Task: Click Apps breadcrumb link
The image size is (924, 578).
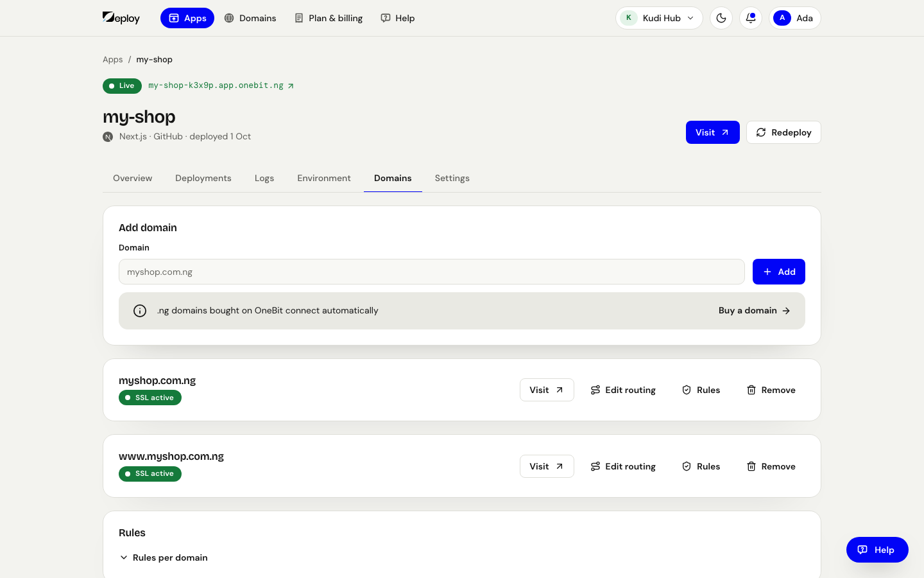Action: coord(112,59)
